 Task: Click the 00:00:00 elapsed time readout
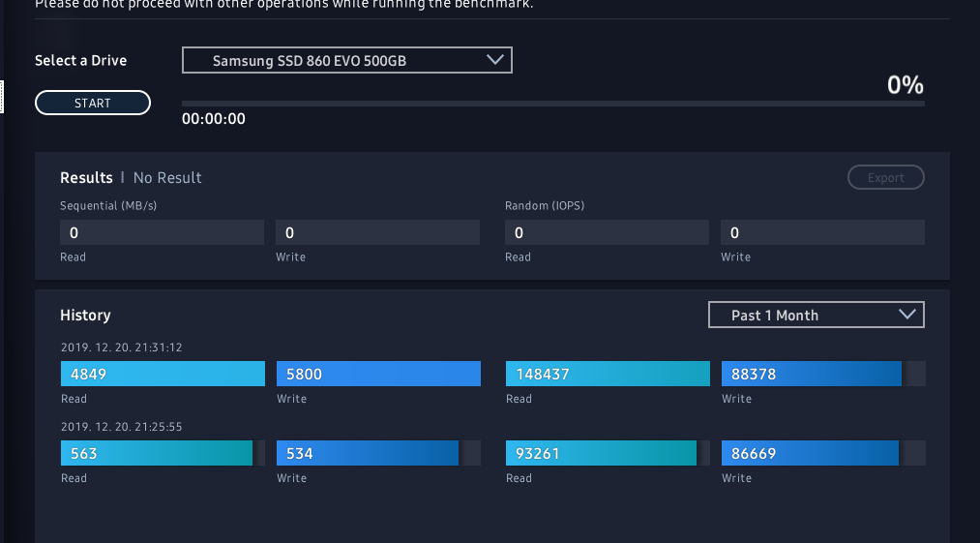pyautogui.click(x=214, y=119)
